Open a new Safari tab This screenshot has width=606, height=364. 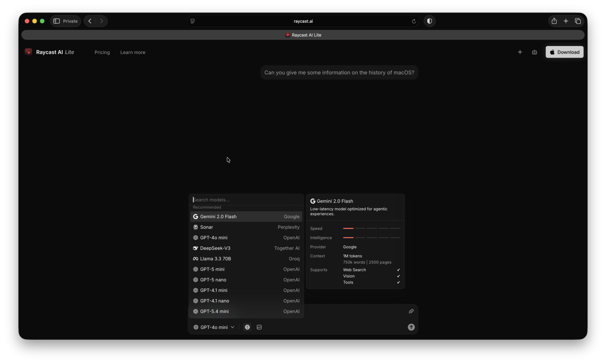click(566, 21)
